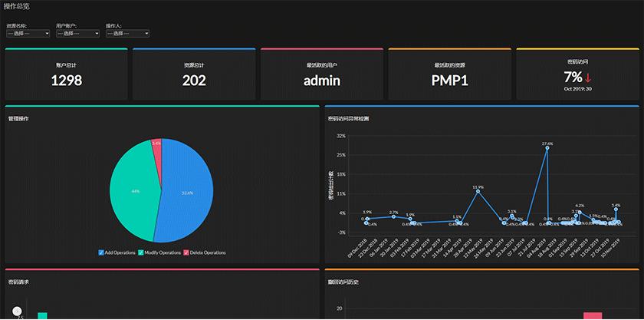644x320 pixels.
Task: Click the 4.2% data point marker
Action: pyautogui.click(x=580, y=213)
